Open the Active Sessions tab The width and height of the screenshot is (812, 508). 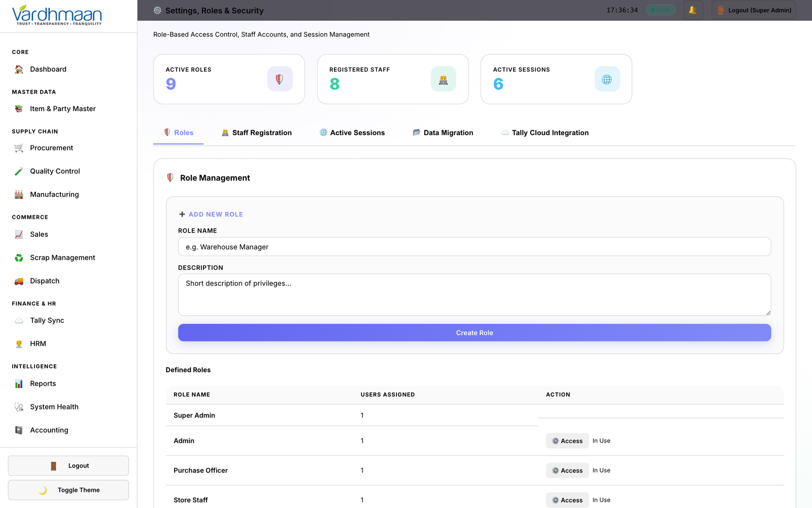352,133
